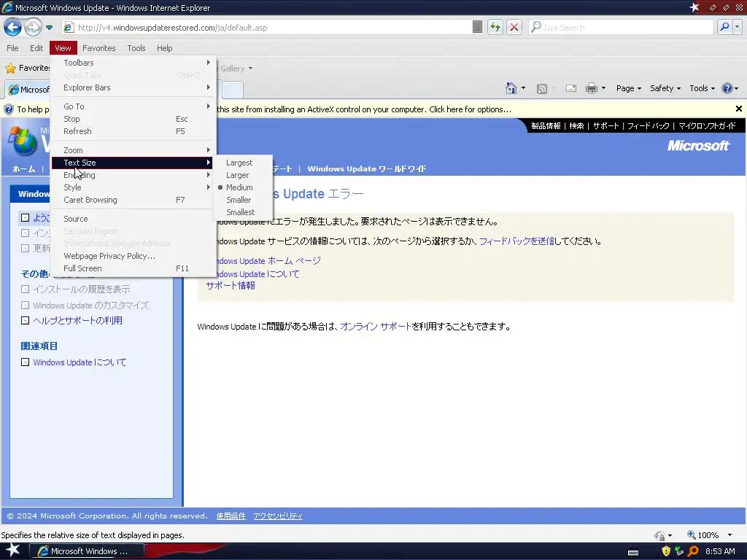Image resolution: width=747 pixels, height=560 pixels.
Task: Click the green Refresh arrows button
Action: [495, 27]
